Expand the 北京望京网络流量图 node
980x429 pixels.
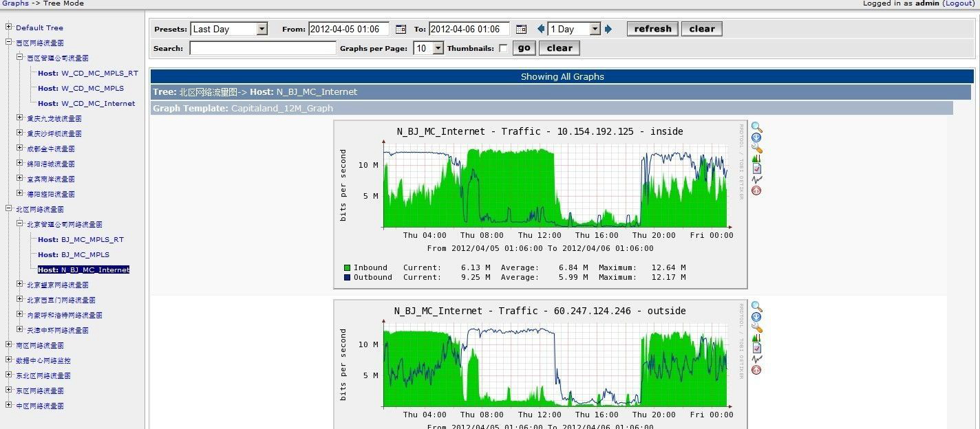click(20, 285)
